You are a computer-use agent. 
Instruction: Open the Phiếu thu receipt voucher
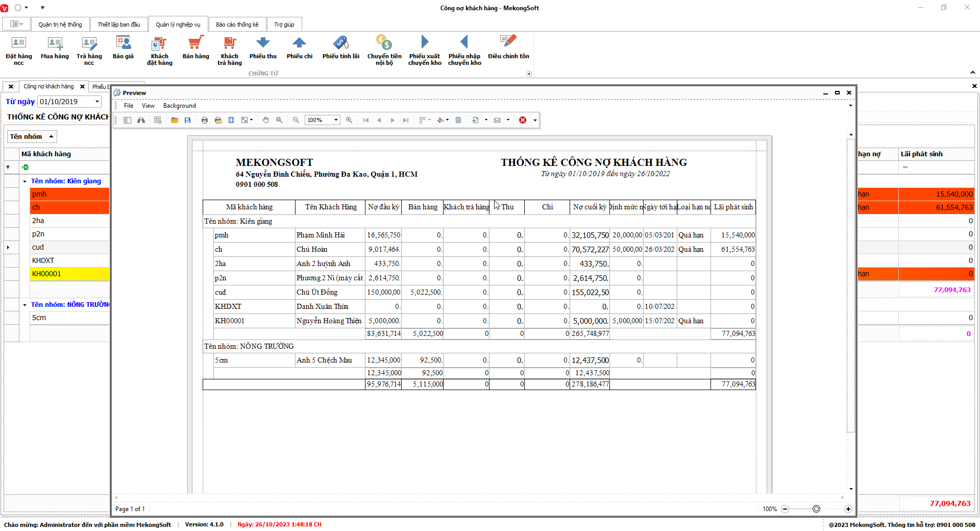pyautogui.click(x=263, y=48)
